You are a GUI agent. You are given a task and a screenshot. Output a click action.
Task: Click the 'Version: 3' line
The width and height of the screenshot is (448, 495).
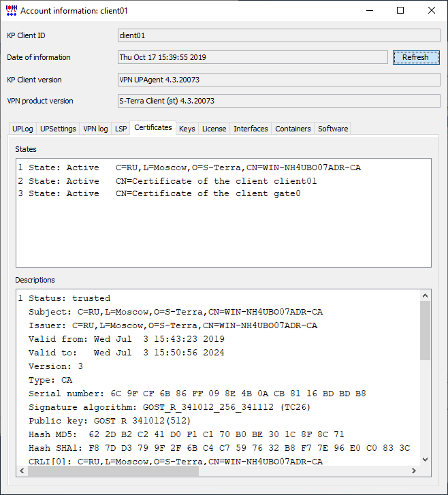click(56, 366)
